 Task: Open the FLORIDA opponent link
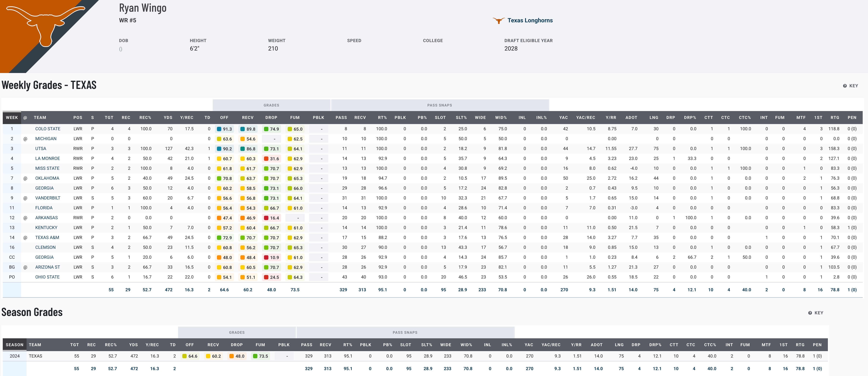44,208
